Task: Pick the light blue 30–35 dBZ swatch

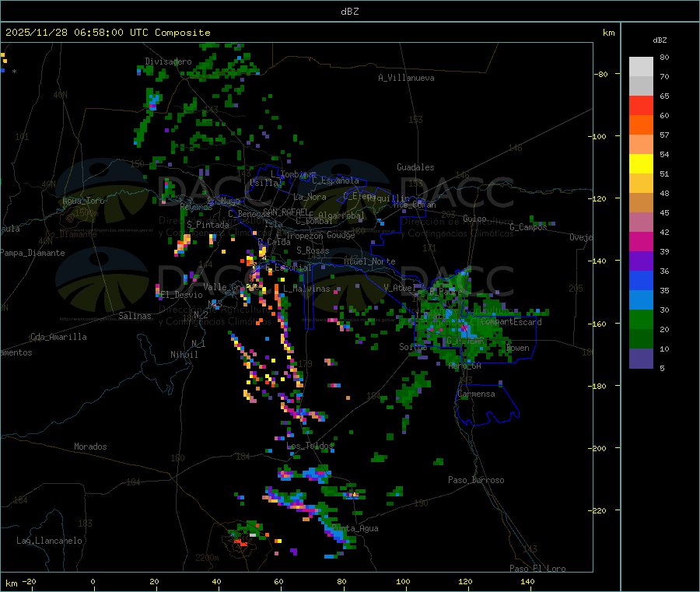Action: [x=641, y=300]
